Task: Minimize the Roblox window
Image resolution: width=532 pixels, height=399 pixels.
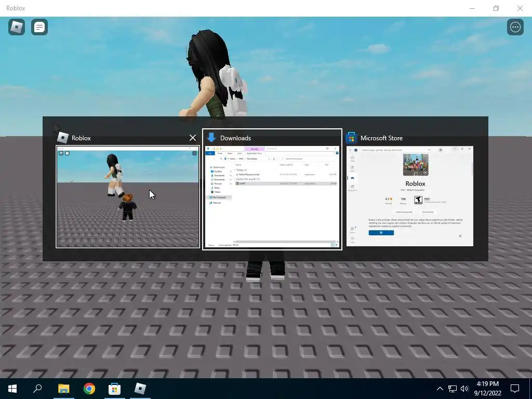Action: click(x=472, y=8)
